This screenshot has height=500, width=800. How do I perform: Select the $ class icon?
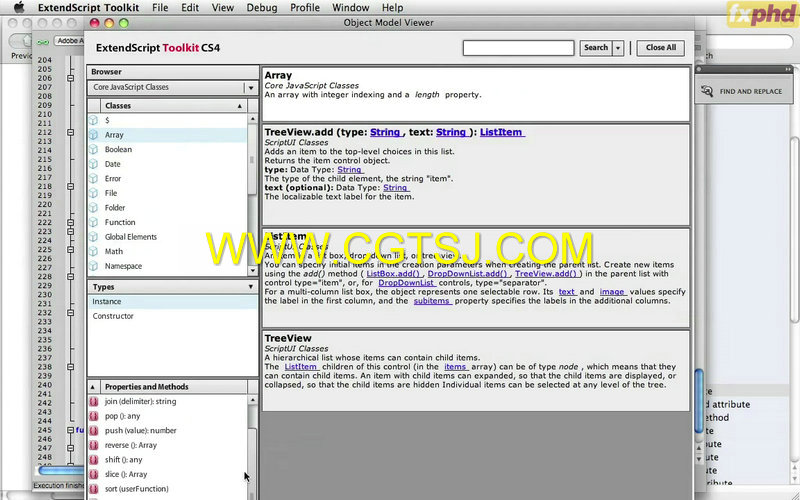(93, 120)
